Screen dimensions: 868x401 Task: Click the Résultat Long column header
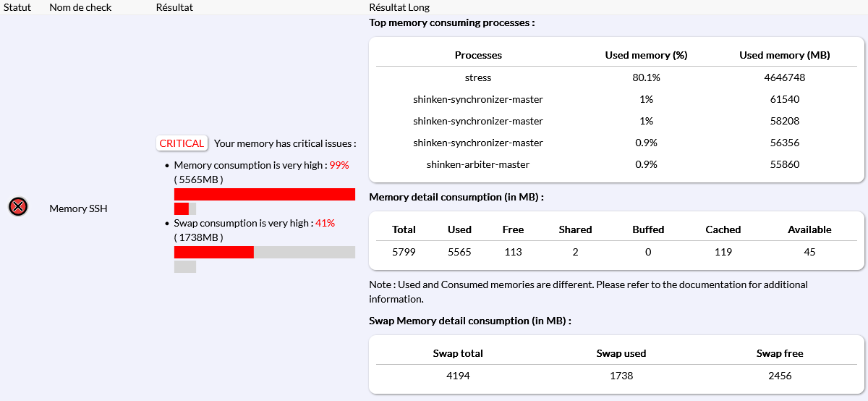(399, 7)
